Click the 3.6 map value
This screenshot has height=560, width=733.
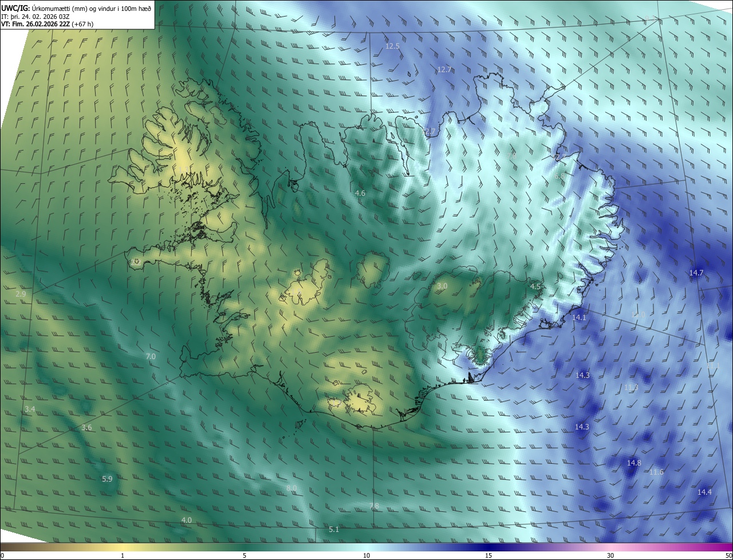tap(86, 428)
